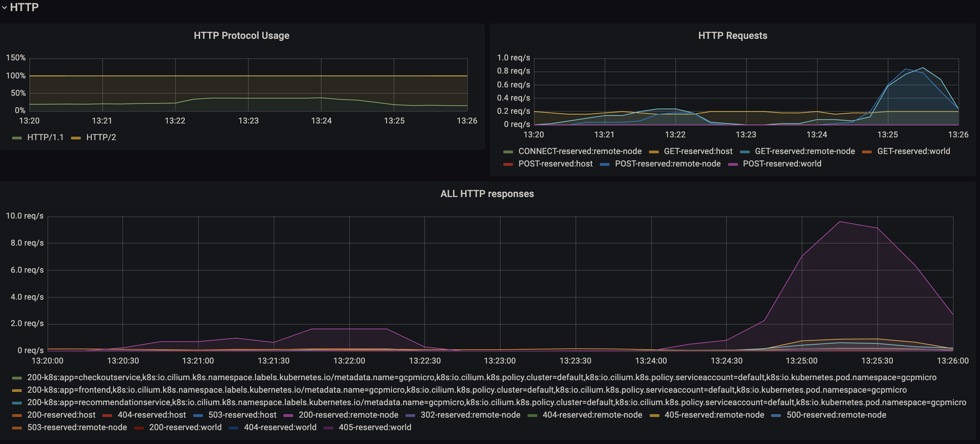Image resolution: width=980 pixels, height=444 pixels.
Task: Toggle the HTTP/1.1 legend series
Action: [45, 137]
